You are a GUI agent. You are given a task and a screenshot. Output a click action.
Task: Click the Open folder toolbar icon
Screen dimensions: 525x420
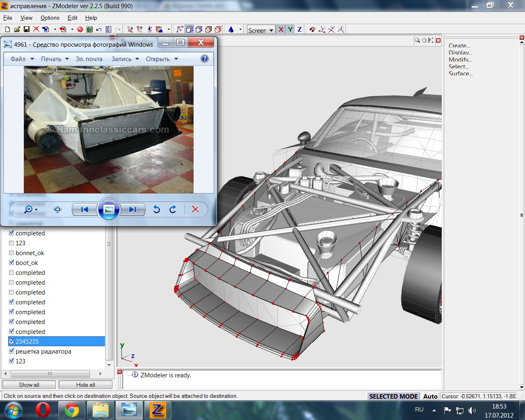(x=17, y=29)
